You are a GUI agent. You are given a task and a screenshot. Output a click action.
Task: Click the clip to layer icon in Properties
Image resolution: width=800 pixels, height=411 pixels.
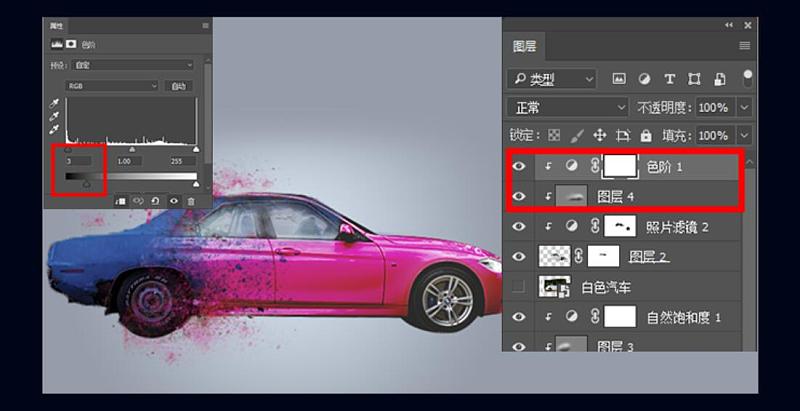pos(120,200)
